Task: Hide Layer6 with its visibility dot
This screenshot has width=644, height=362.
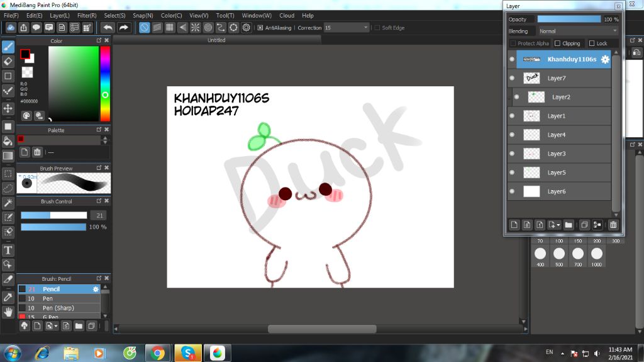Action: click(x=512, y=191)
